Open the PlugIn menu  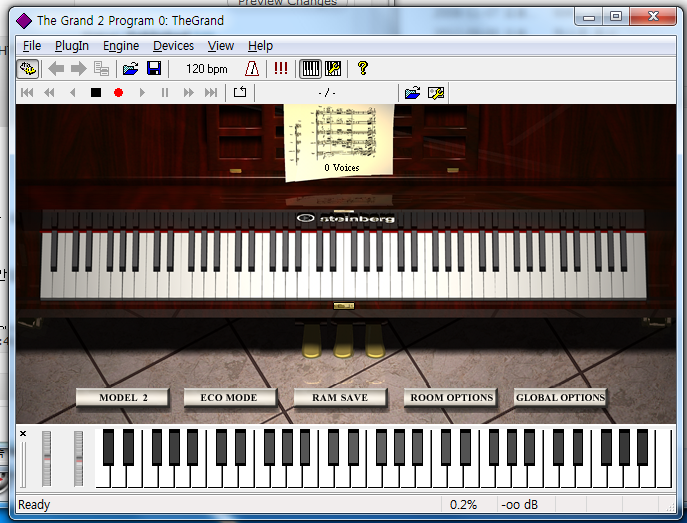(72, 46)
